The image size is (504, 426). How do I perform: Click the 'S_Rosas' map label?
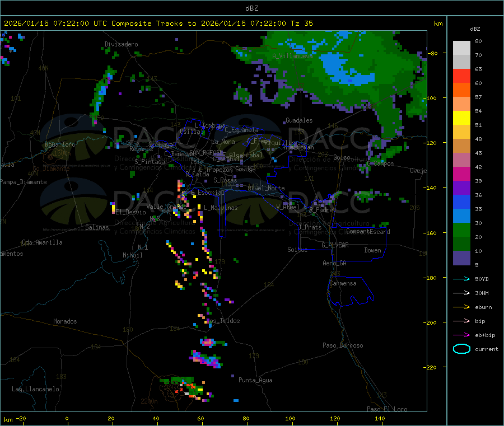click(x=225, y=180)
